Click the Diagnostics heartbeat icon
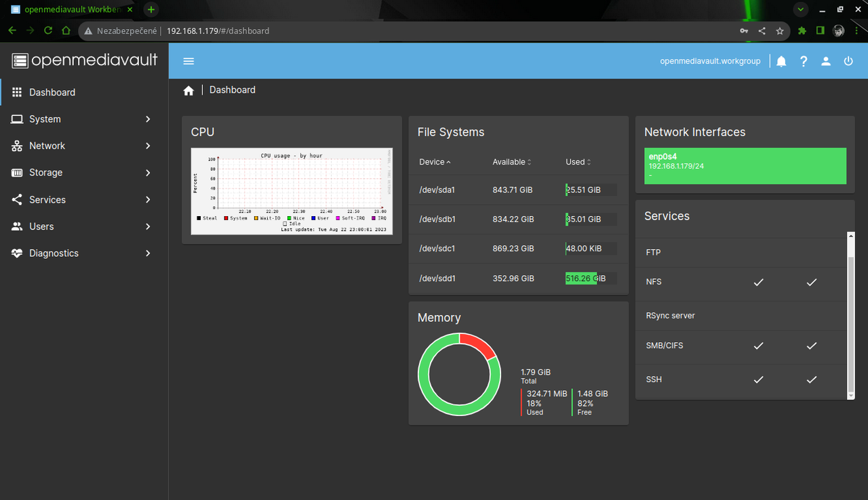 [17, 253]
